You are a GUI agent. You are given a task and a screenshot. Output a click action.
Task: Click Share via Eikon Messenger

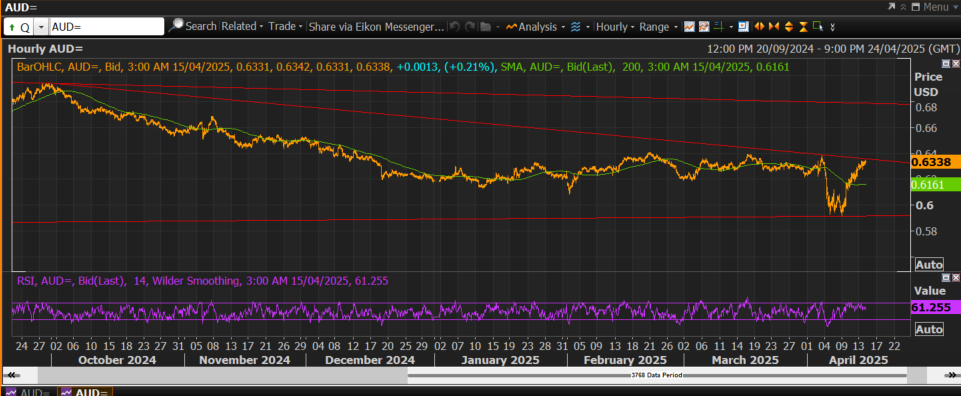376,27
